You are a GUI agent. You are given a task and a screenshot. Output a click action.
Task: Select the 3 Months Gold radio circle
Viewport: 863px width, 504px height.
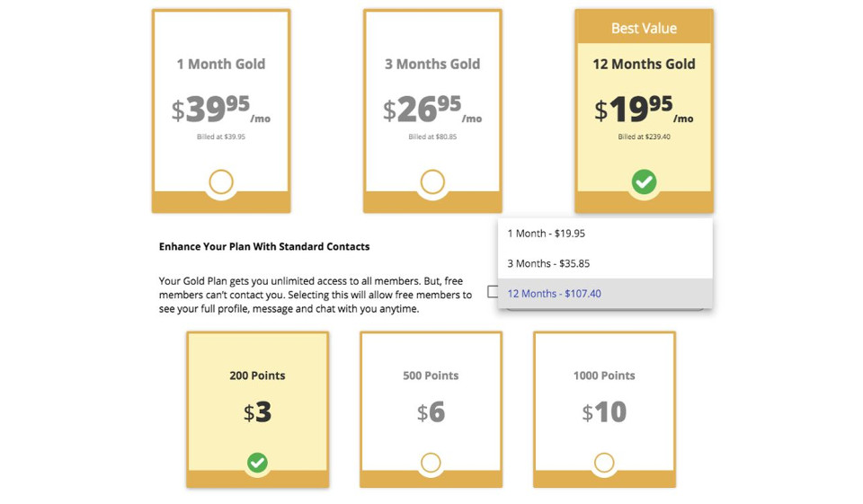(x=432, y=181)
